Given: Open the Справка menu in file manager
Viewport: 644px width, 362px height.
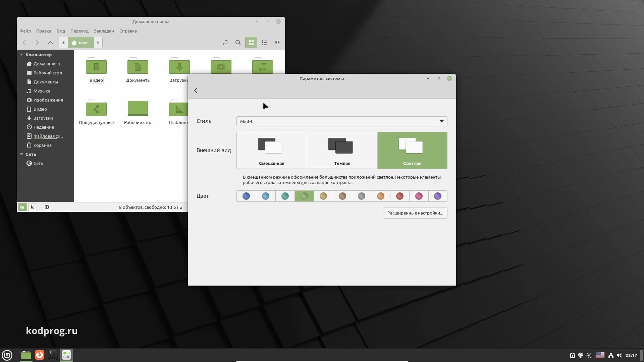Looking at the screenshot, I should 128,31.
